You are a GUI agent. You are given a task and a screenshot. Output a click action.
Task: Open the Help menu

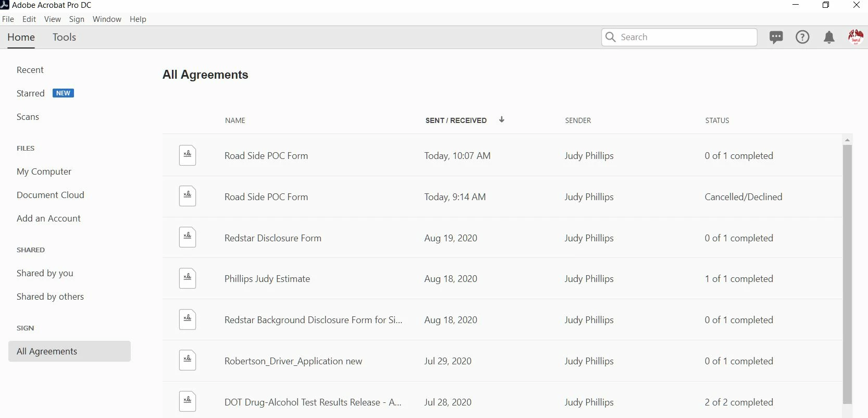click(138, 19)
